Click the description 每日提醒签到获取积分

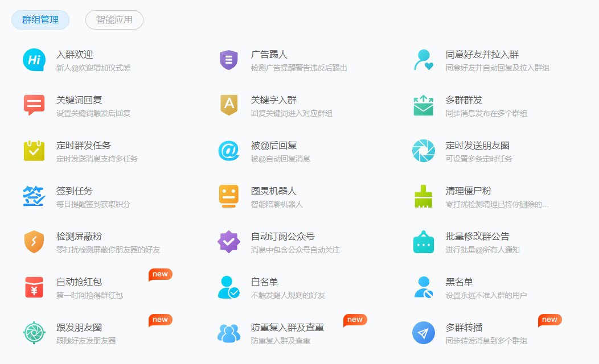click(x=93, y=204)
